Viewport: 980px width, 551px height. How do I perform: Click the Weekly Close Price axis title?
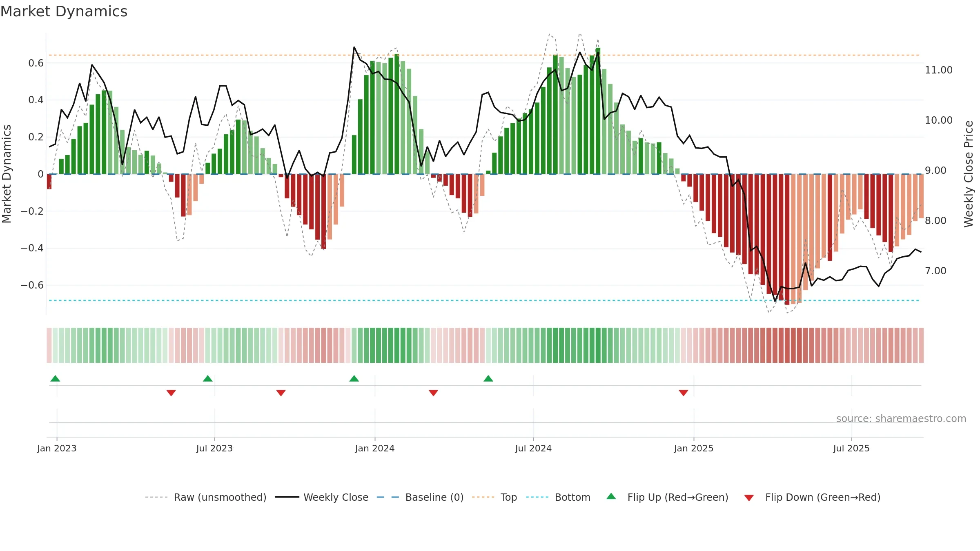pyautogui.click(x=969, y=174)
